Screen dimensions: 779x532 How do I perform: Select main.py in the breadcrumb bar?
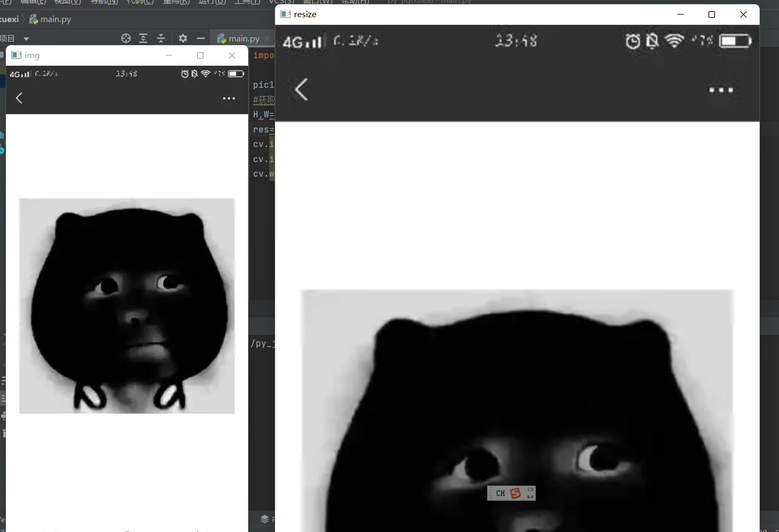[50, 19]
